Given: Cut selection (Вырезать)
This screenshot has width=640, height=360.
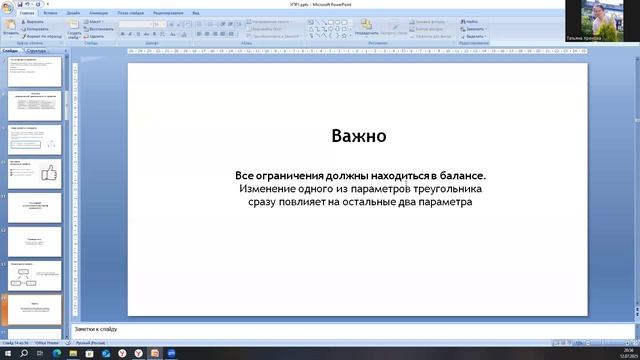Looking at the screenshot, I should pyautogui.click(x=33, y=22).
